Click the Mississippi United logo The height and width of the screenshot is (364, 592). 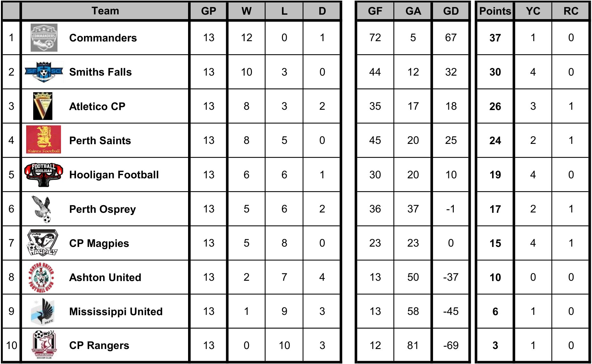click(x=42, y=311)
